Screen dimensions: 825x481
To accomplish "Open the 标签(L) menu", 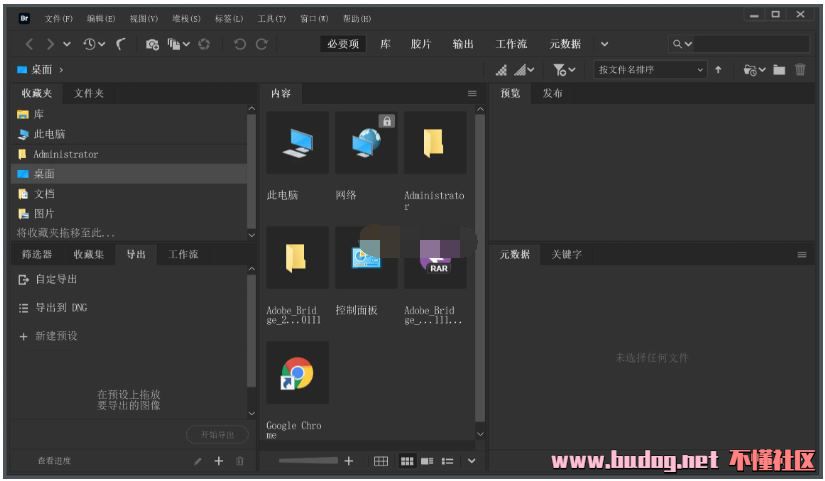I will pos(229,19).
